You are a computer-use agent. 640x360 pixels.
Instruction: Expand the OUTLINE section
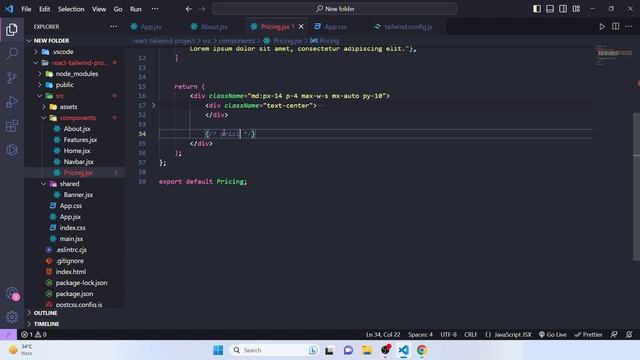(x=45, y=313)
